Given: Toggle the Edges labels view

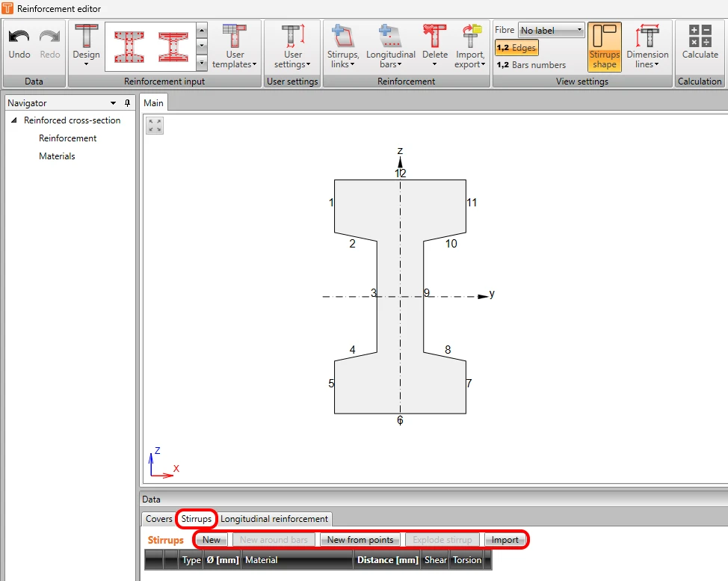Looking at the screenshot, I should (x=516, y=48).
